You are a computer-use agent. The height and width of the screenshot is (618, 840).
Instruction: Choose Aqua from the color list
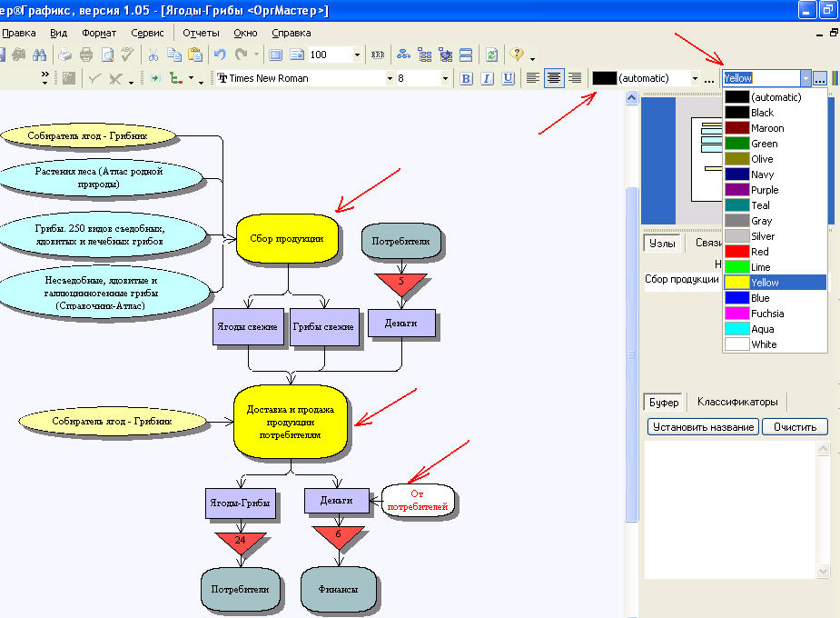[775, 329]
